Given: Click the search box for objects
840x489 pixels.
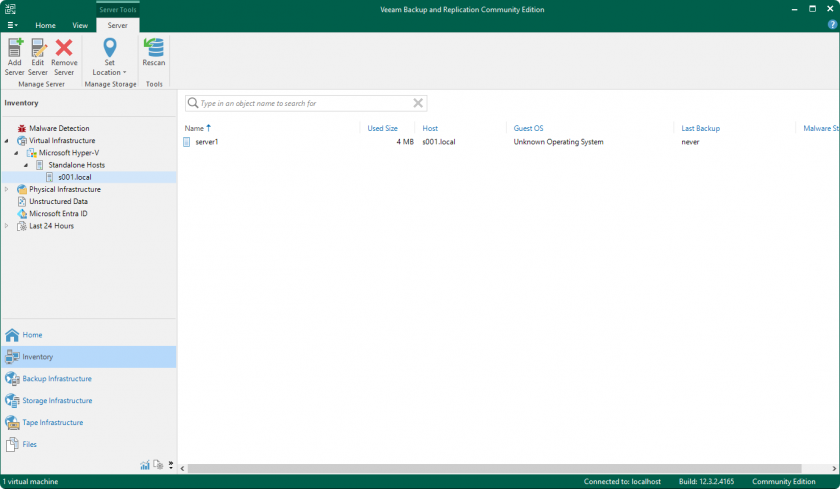Looking at the screenshot, I should (300, 103).
